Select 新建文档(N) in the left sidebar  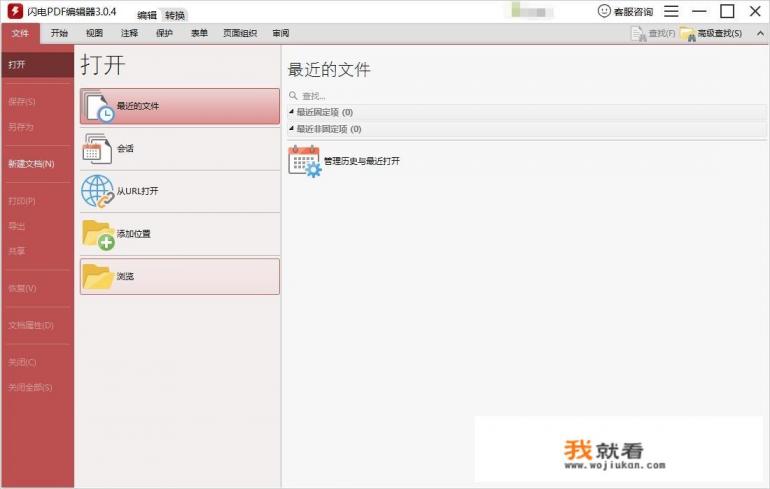pyautogui.click(x=31, y=163)
